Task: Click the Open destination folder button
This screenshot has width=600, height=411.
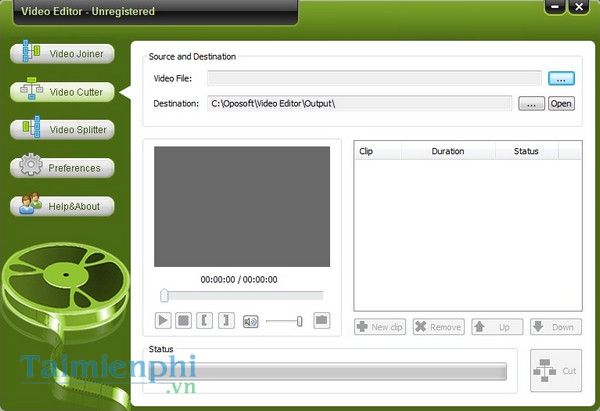Action: tap(561, 104)
